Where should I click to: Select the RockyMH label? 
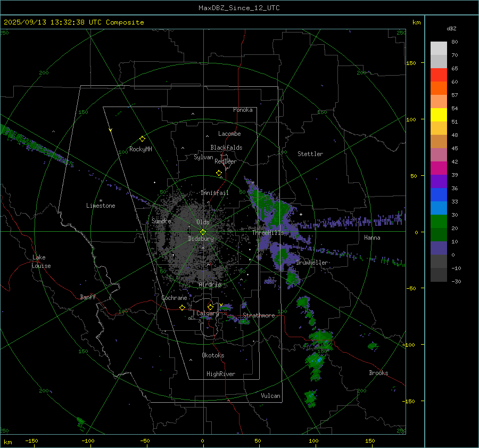141,149
